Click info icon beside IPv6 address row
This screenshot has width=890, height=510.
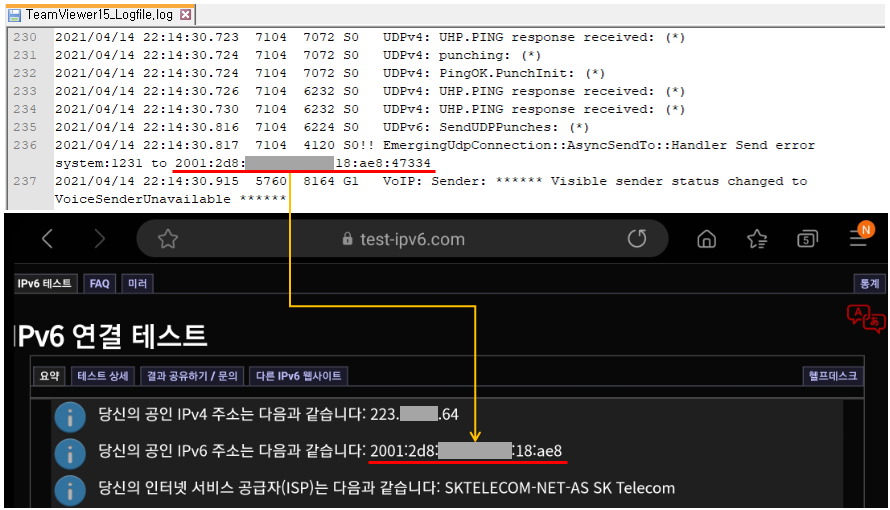click(x=70, y=454)
